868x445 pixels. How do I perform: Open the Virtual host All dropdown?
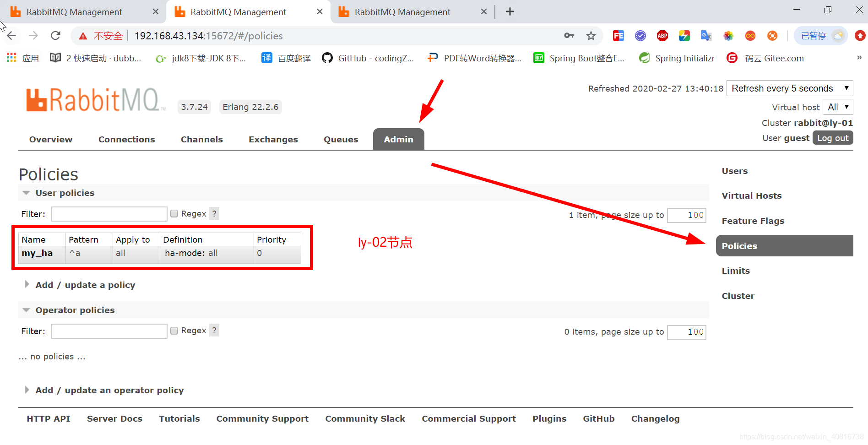tap(838, 107)
